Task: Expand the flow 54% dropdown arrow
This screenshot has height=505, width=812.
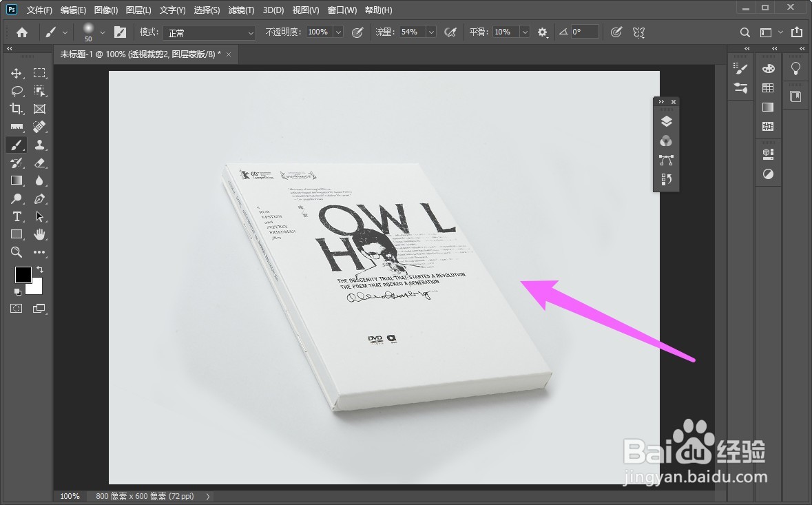Action: click(431, 32)
